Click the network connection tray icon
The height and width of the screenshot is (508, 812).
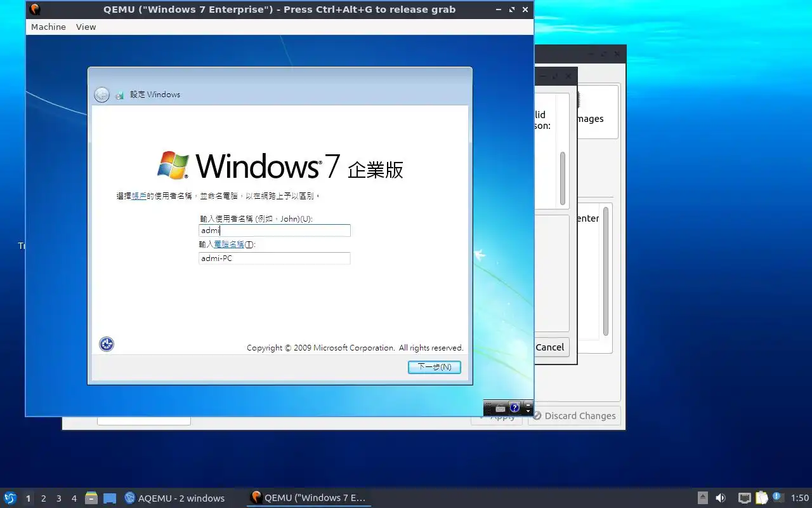(744, 498)
